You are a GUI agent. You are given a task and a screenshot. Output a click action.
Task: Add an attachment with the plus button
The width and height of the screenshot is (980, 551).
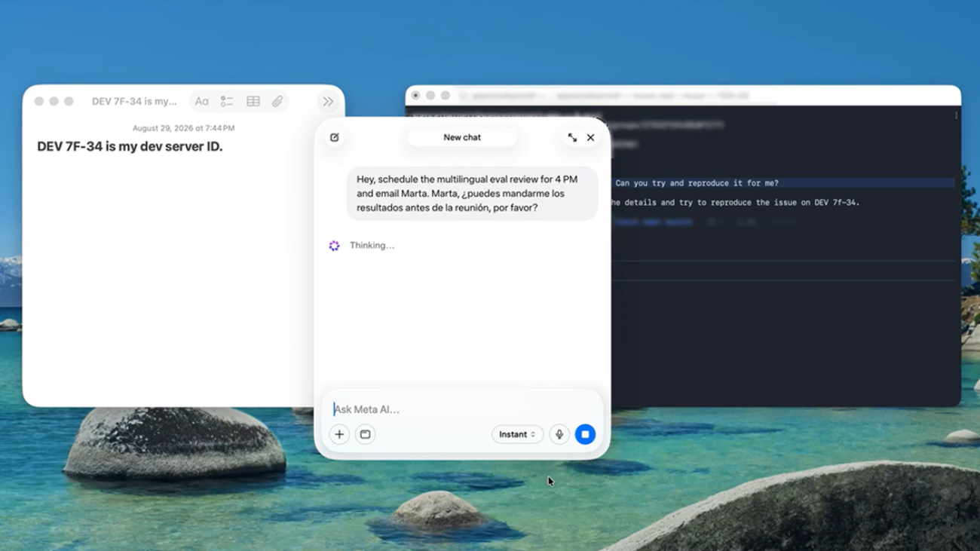point(339,434)
